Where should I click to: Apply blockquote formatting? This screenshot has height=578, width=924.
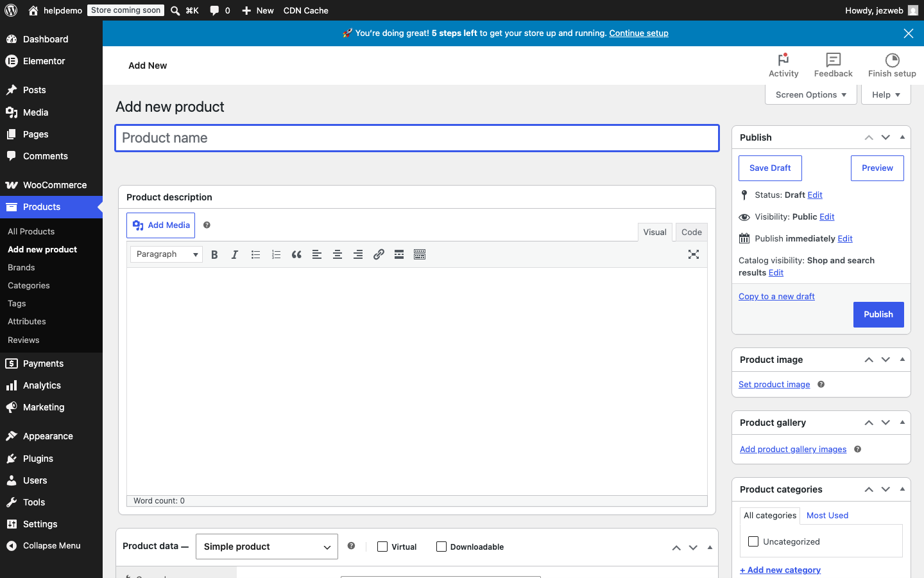coord(296,255)
